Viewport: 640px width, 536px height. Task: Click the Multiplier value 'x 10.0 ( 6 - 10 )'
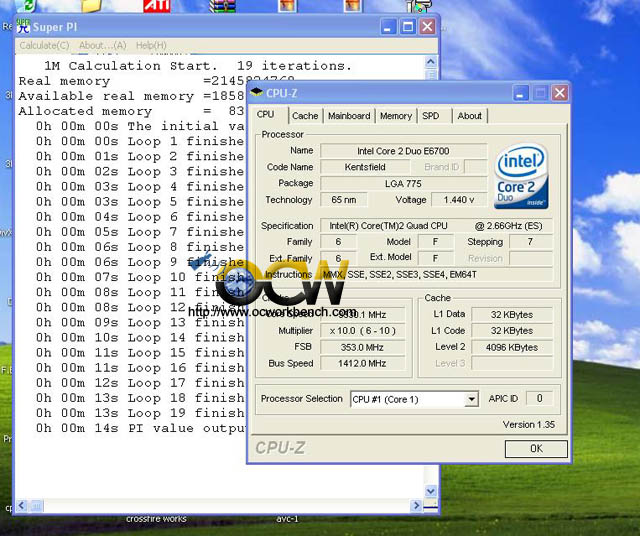click(x=362, y=331)
